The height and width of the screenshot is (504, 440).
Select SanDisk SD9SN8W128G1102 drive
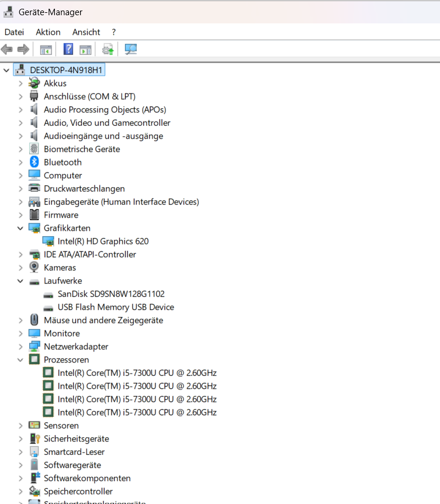click(x=111, y=294)
